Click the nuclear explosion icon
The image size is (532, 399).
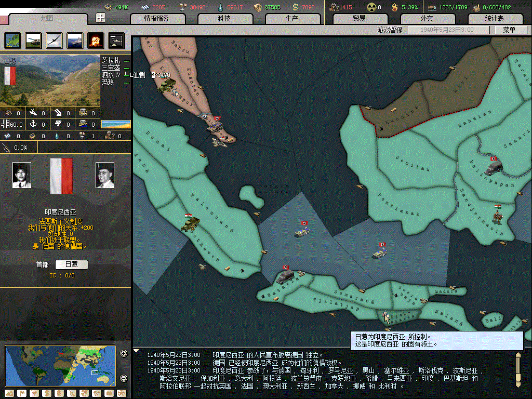pyautogui.click(x=95, y=40)
